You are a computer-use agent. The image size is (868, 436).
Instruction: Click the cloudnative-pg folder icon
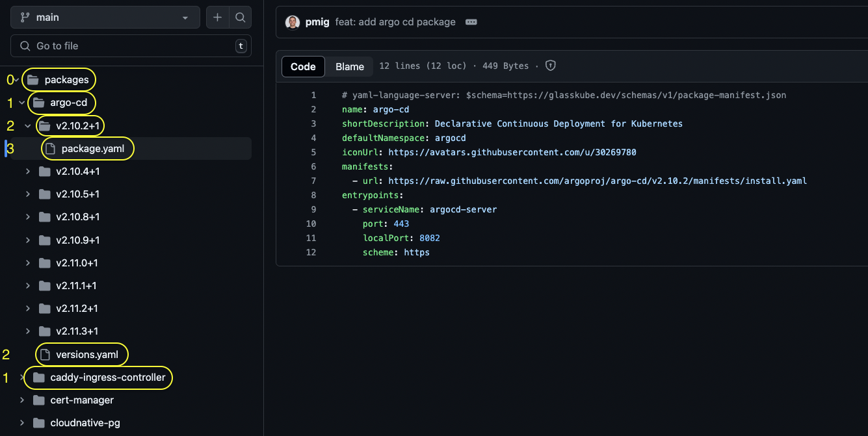(x=38, y=422)
